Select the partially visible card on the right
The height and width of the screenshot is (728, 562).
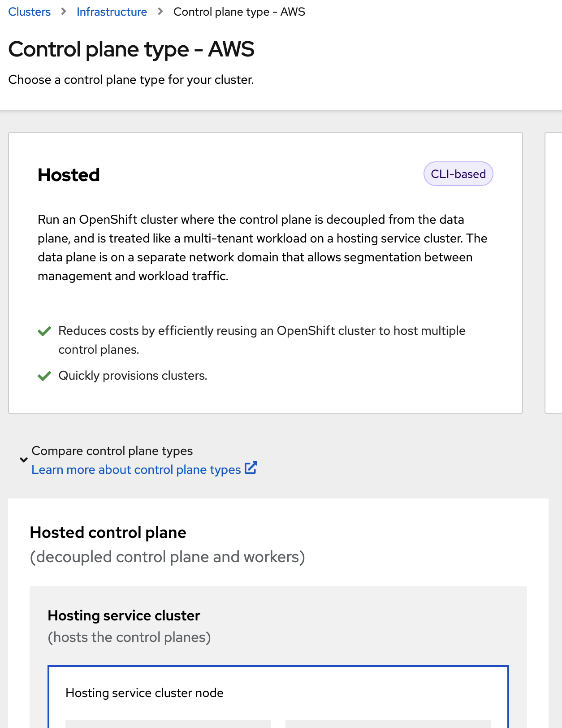click(x=554, y=273)
